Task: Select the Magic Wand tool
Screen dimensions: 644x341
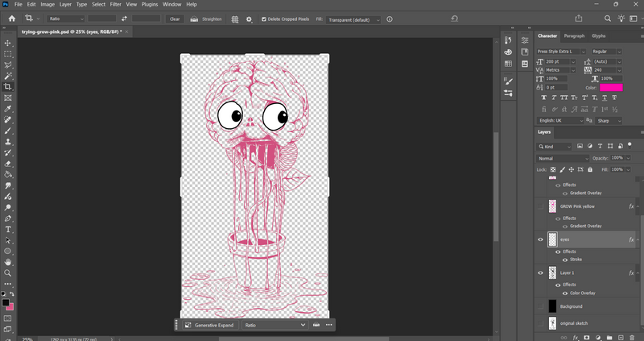Action: point(8,76)
